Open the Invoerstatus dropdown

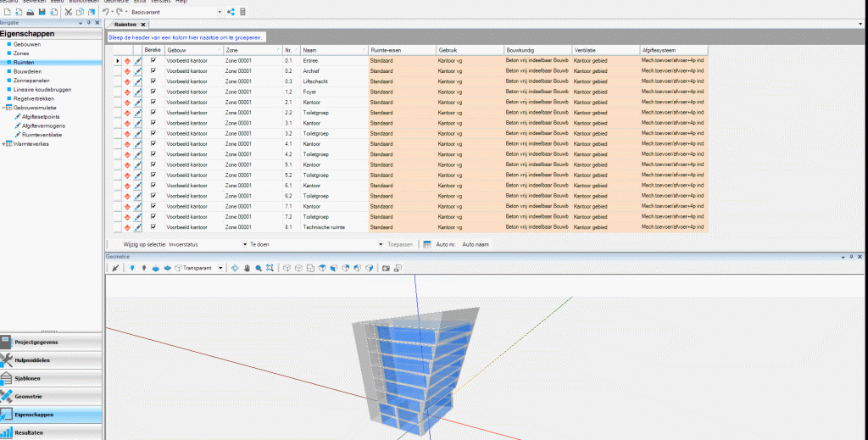[x=245, y=245]
